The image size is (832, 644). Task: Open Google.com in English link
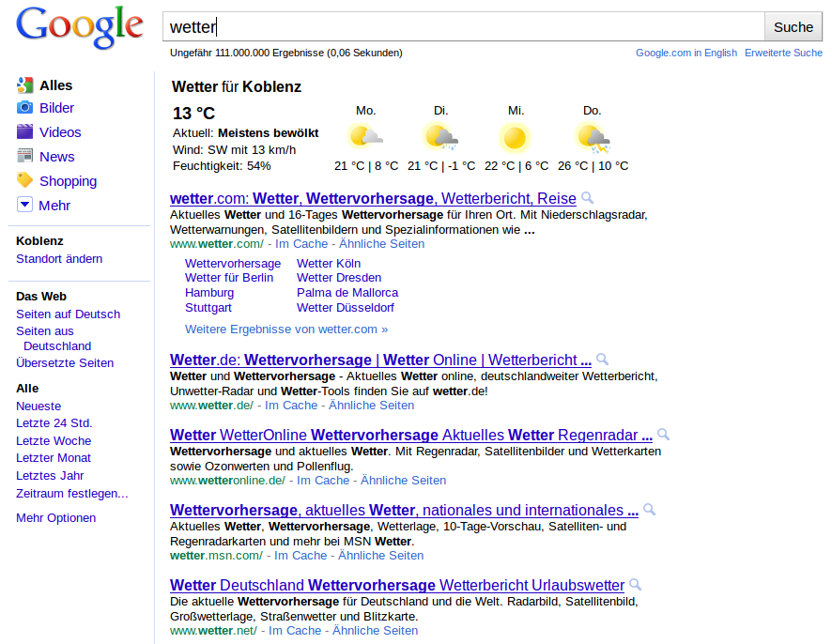click(x=686, y=54)
